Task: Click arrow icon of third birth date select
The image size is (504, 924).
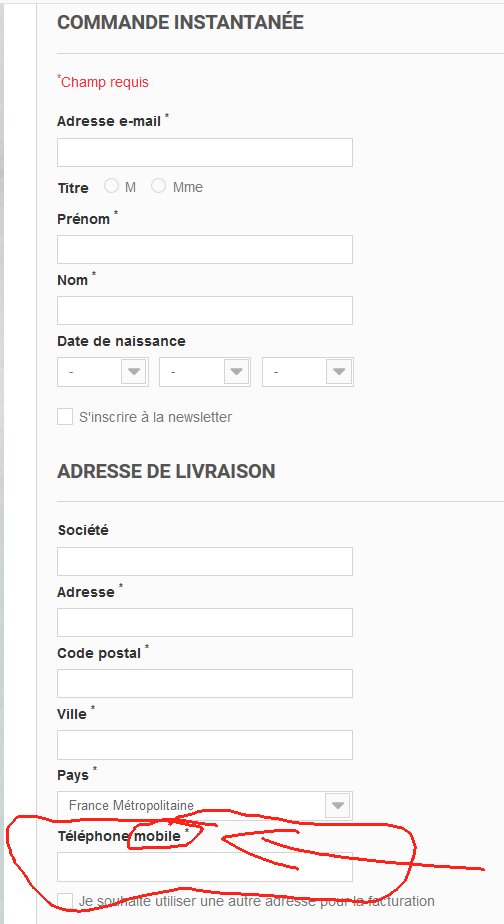Action: (339, 372)
